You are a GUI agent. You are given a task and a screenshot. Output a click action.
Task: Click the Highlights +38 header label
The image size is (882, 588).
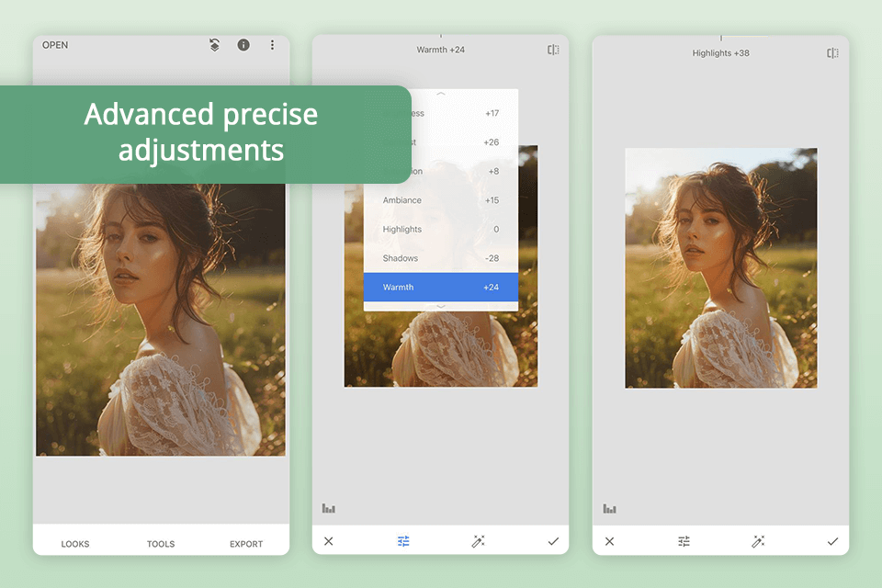(x=720, y=53)
